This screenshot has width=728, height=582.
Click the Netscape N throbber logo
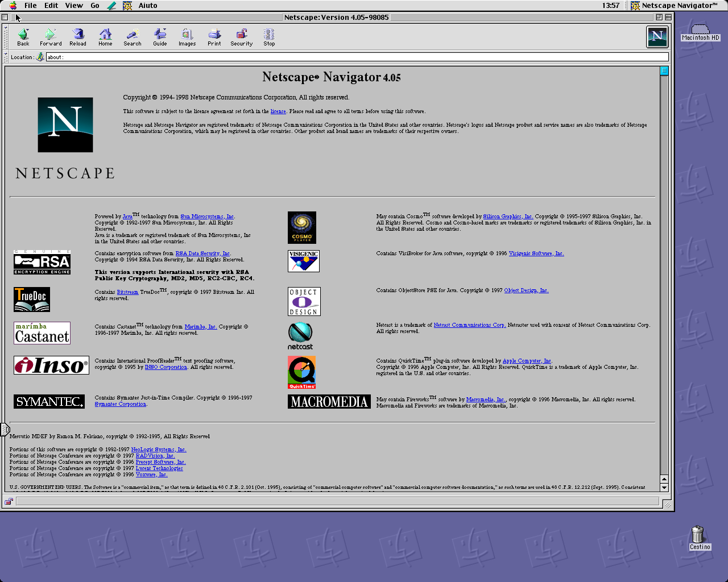[657, 37]
